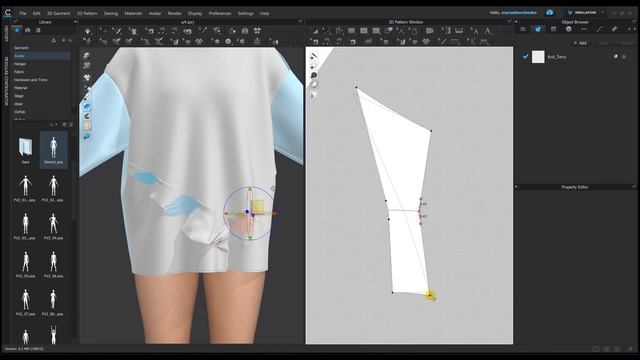Screen dimensions: 640x360
Task: Click the CLO logo at top-left corner
Action: [8, 13]
